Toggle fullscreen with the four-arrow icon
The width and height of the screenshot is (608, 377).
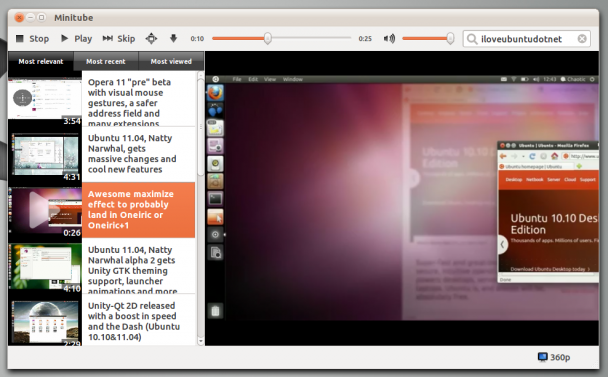151,38
